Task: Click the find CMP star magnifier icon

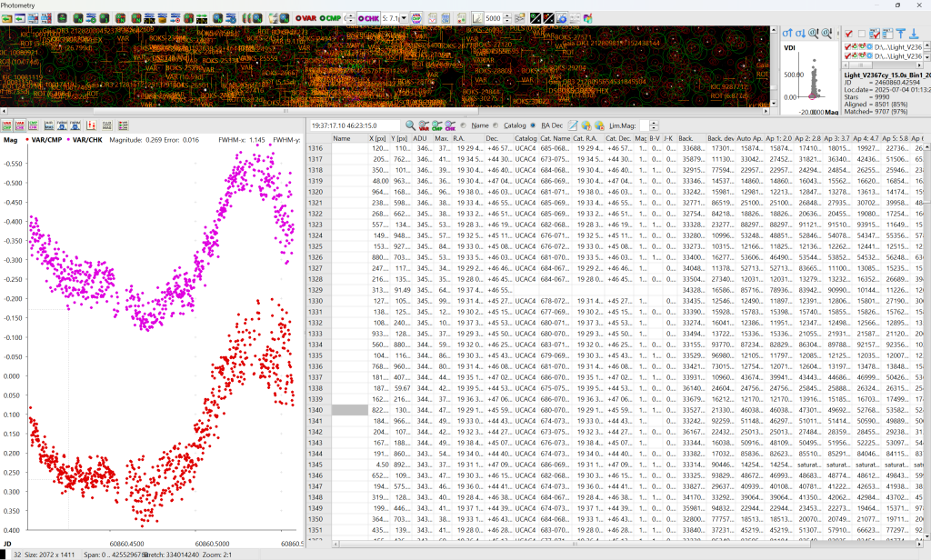Action: (437, 125)
